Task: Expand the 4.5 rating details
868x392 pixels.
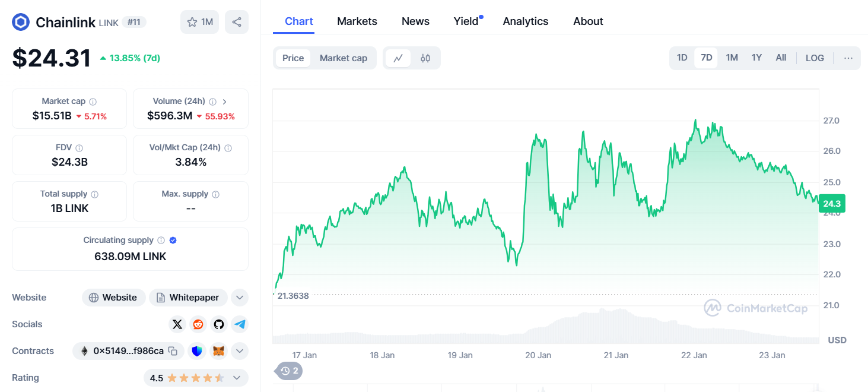Action: point(237,378)
